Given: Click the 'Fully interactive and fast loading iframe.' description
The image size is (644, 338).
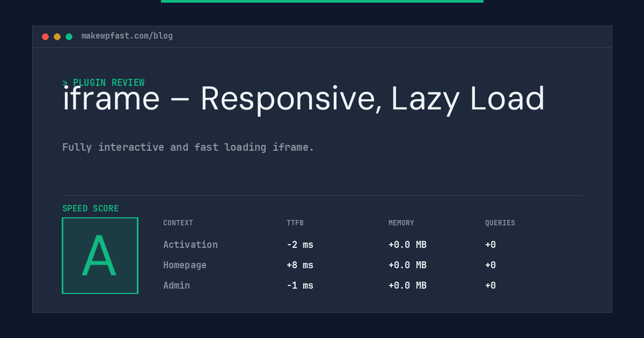Looking at the screenshot, I should click(x=188, y=147).
